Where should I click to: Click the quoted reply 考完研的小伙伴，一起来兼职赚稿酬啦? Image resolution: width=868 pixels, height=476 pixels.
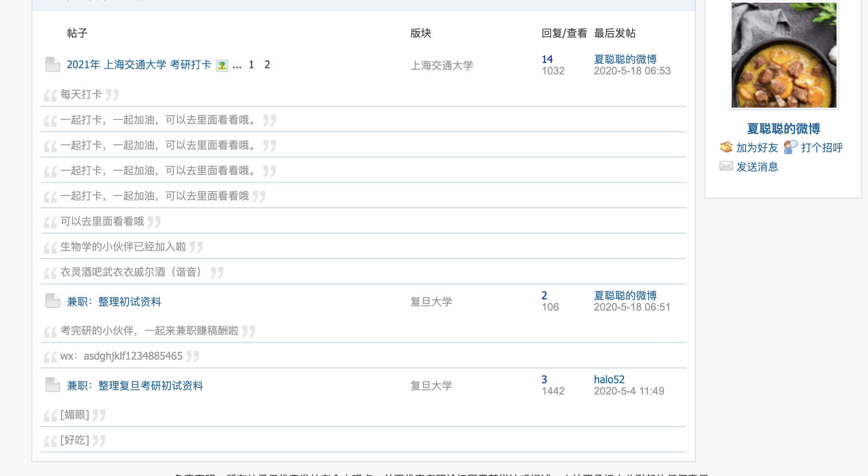pos(149,330)
